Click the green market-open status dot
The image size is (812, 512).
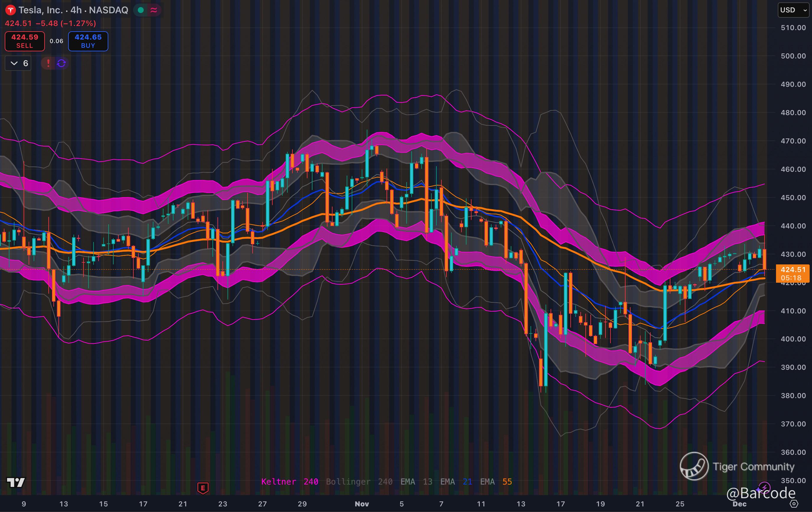(x=141, y=10)
